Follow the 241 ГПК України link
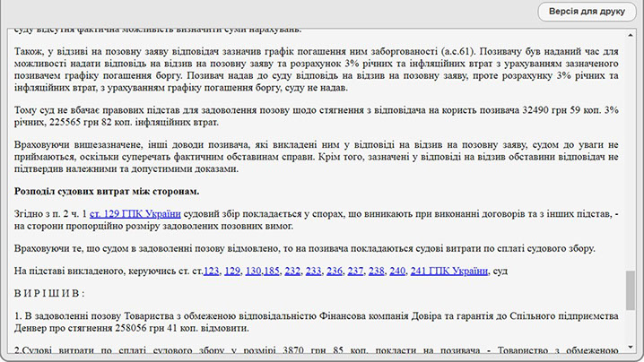 (448, 271)
